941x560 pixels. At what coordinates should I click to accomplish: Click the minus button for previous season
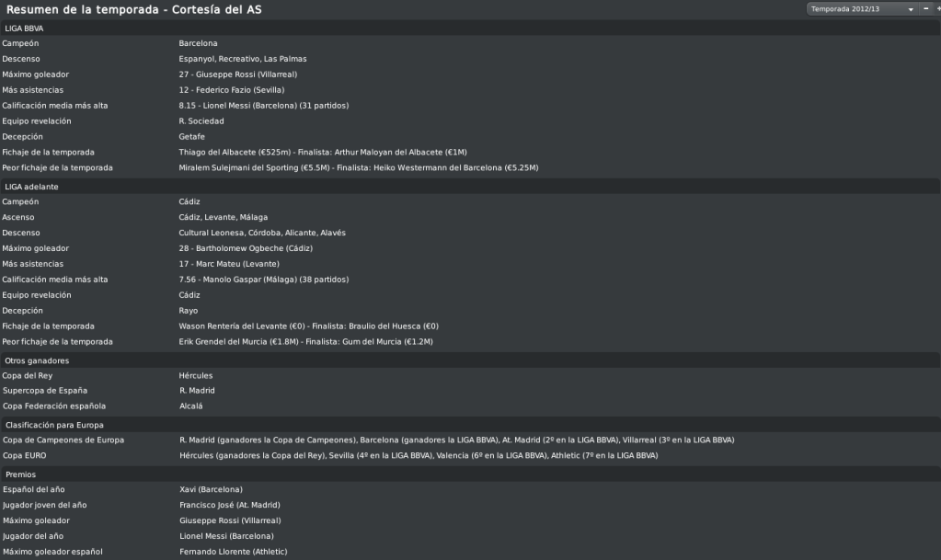[x=925, y=9]
